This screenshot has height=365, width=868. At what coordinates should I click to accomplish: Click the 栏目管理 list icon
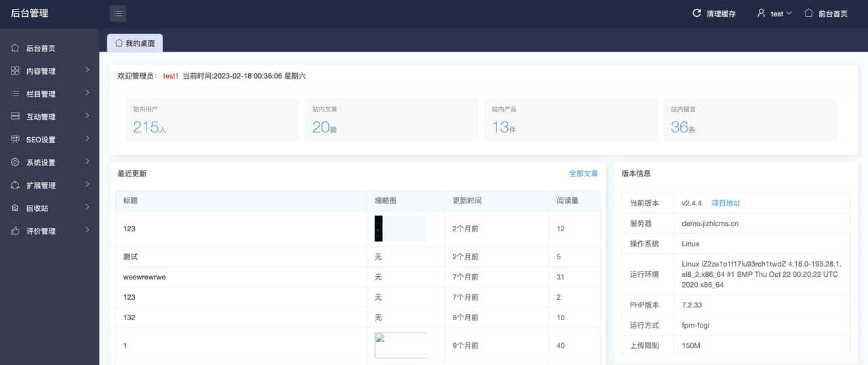(15, 94)
